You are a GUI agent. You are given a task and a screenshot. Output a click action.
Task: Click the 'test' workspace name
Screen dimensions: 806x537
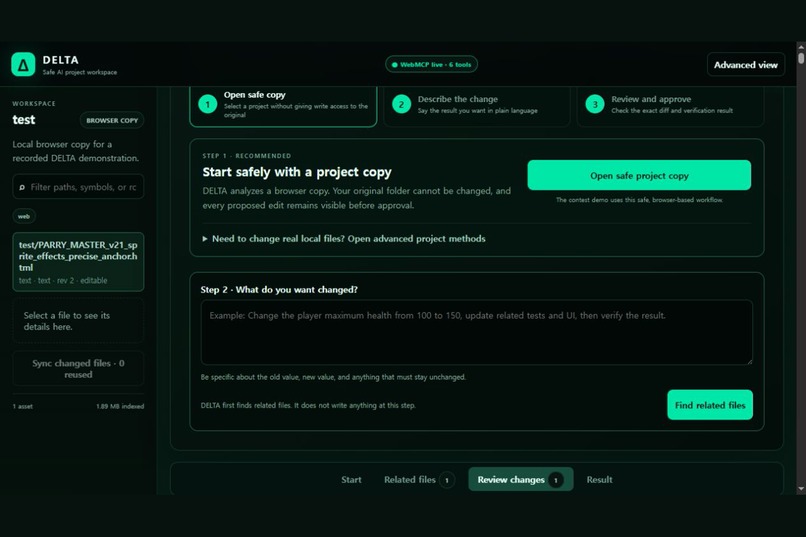(x=24, y=120)
